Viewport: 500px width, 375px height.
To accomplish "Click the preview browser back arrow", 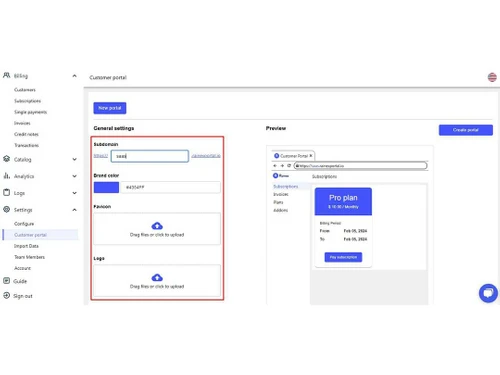I will pyautogui.click(x=275, y=166).
